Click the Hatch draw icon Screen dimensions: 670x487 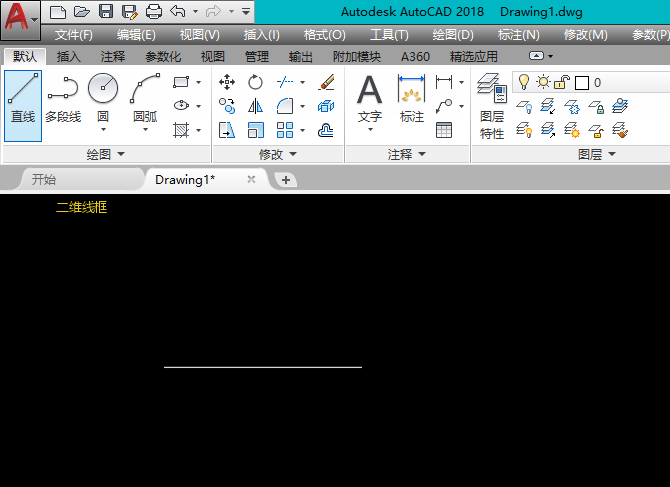pos(181,130)
